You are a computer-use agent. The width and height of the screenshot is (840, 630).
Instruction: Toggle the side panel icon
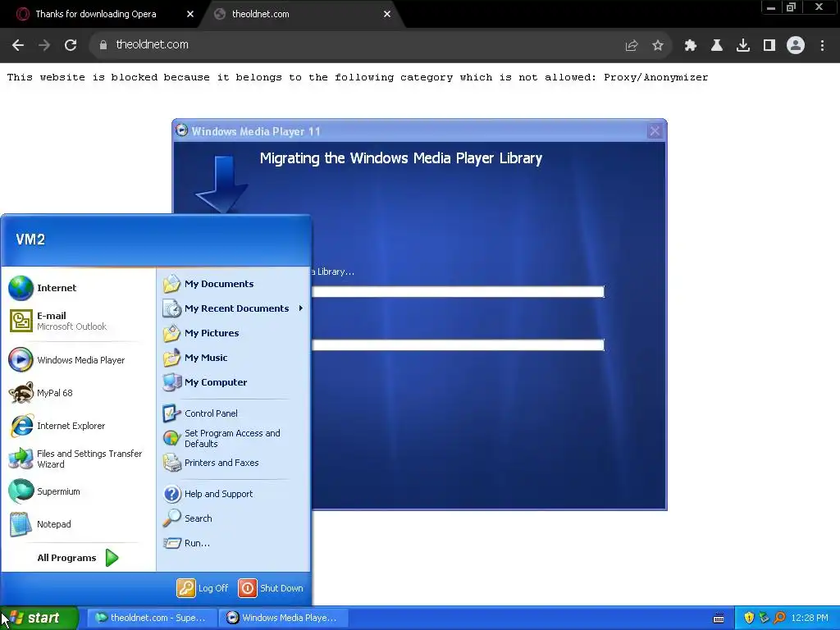769,45
